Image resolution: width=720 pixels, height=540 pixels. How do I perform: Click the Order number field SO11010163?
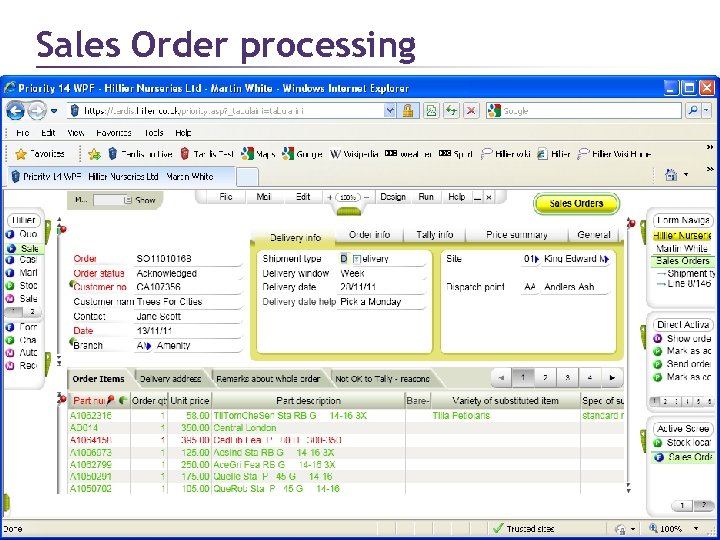pyautogui.click(x=189, y=259)
